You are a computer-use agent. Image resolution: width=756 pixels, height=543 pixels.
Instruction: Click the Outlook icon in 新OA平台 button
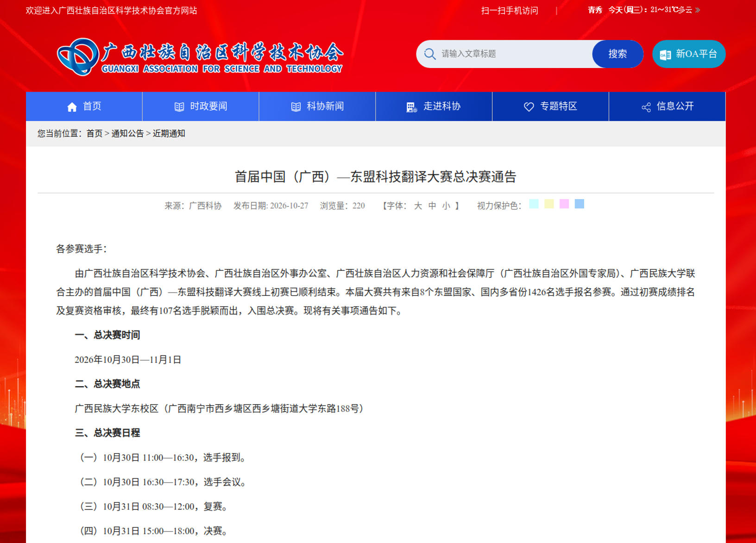point(665,55)
